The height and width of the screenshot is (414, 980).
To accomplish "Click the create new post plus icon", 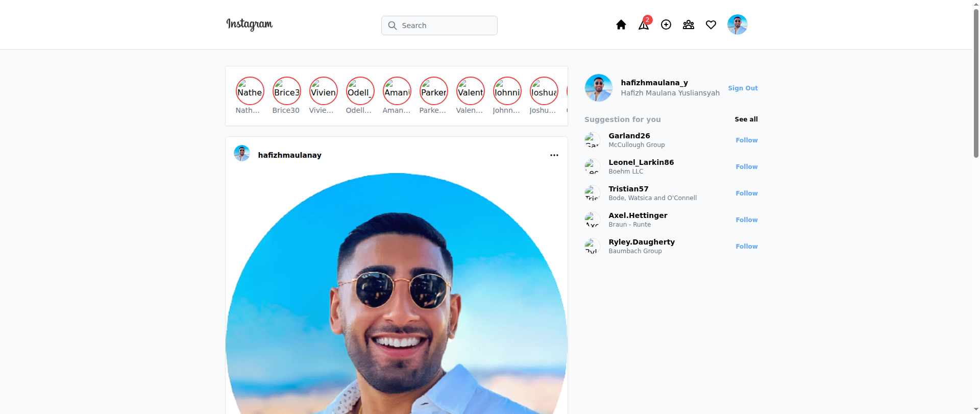I will 666,25.
